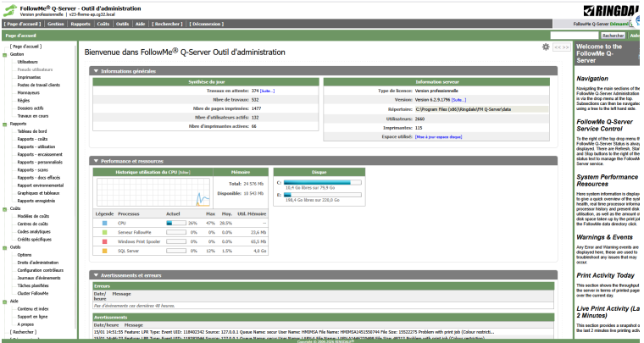
Task: Collapse the Outils tree node
Action: [x=5, y=247]
